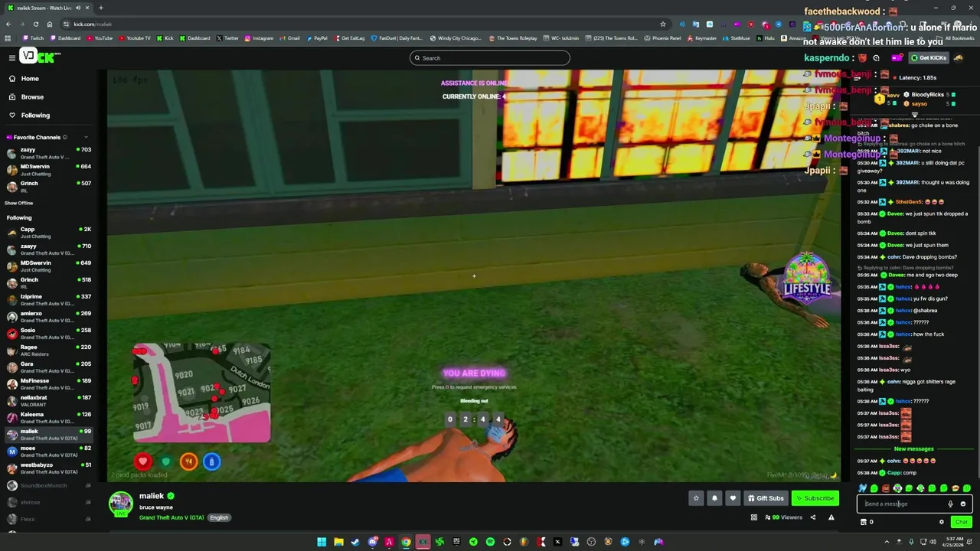The image size is (980, 551).
Task: Open the sidebar hamburger menu
Action: point(12,58)
